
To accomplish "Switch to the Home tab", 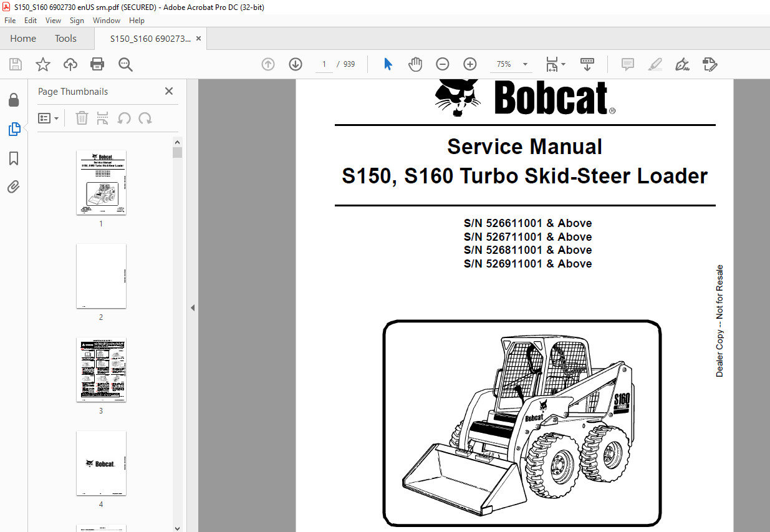I will (23, 39).
